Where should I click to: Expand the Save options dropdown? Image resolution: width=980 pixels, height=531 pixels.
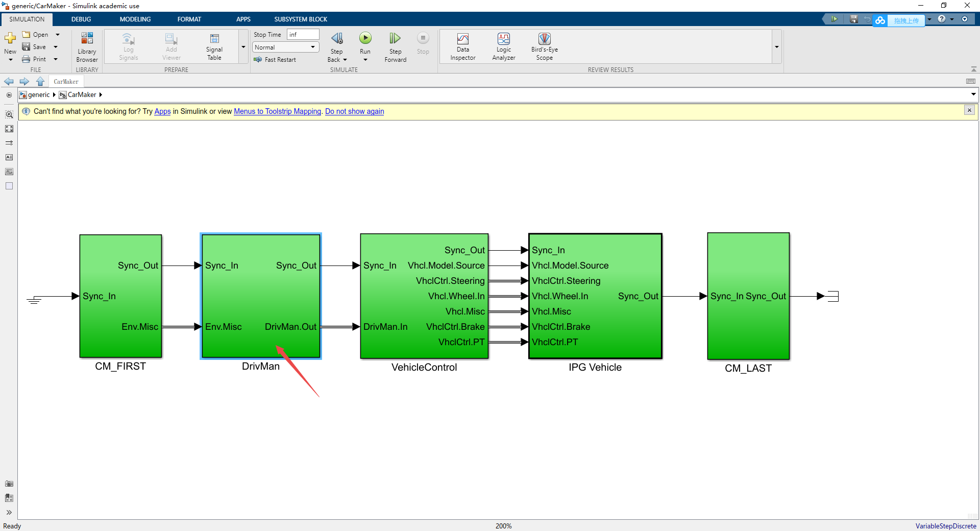click(x=55, y=46)
